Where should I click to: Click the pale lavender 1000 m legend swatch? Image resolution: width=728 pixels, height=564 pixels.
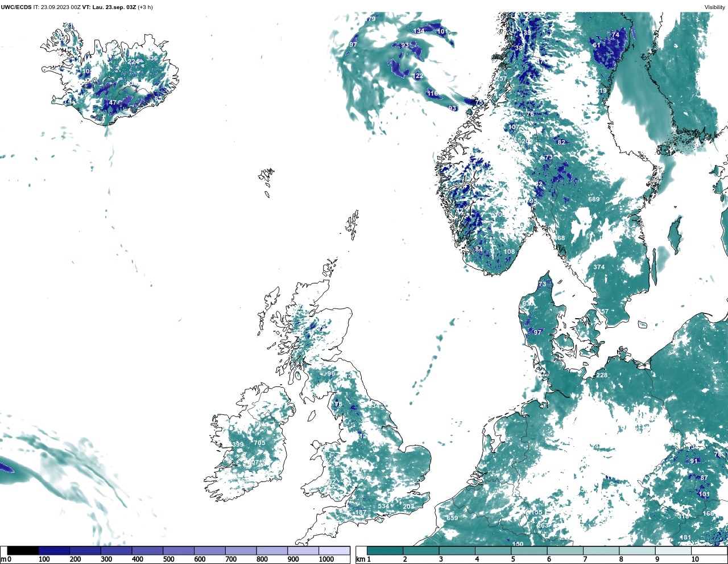click(334, 551)
